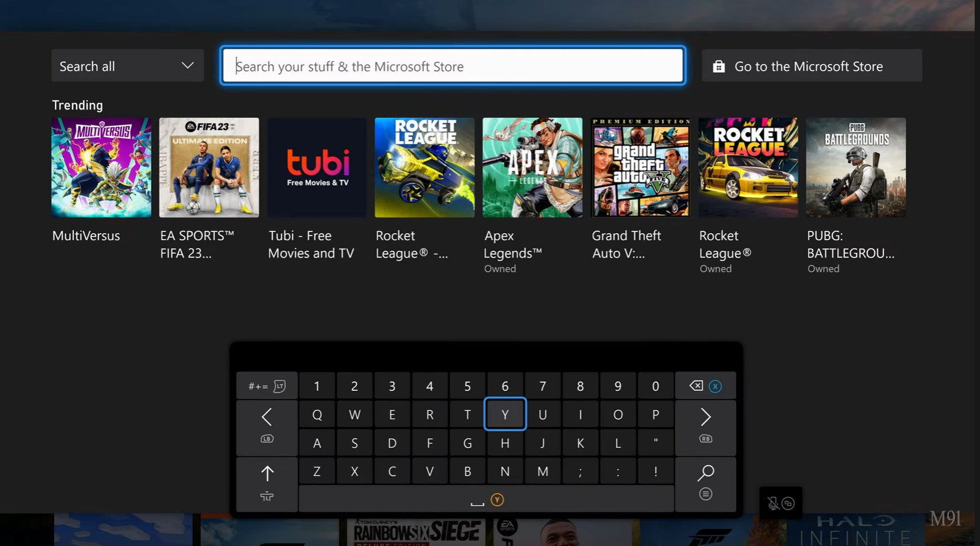980x546 pixels.
Task: Tap the R key on keyboard
Action: click(x=430, y=414)
